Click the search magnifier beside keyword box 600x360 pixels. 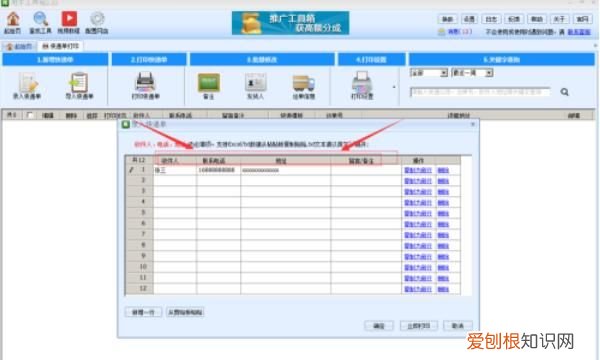(x=564, y=92)
